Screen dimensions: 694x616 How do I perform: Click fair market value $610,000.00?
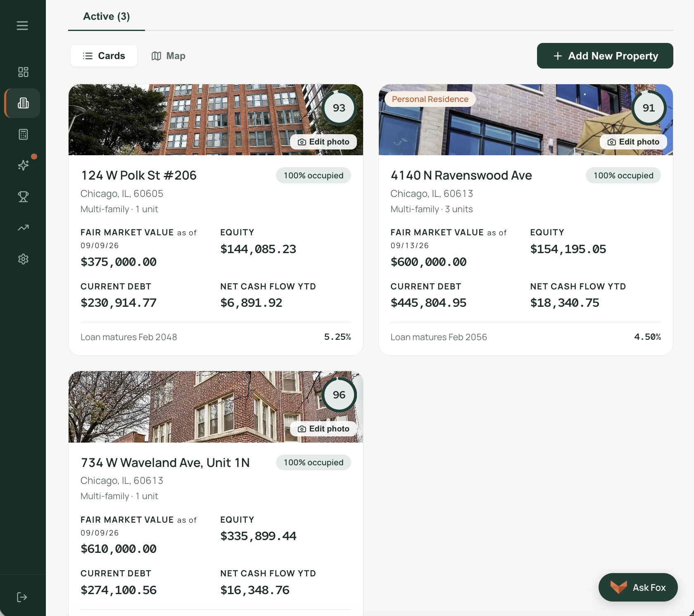click(x=119, y=549)
